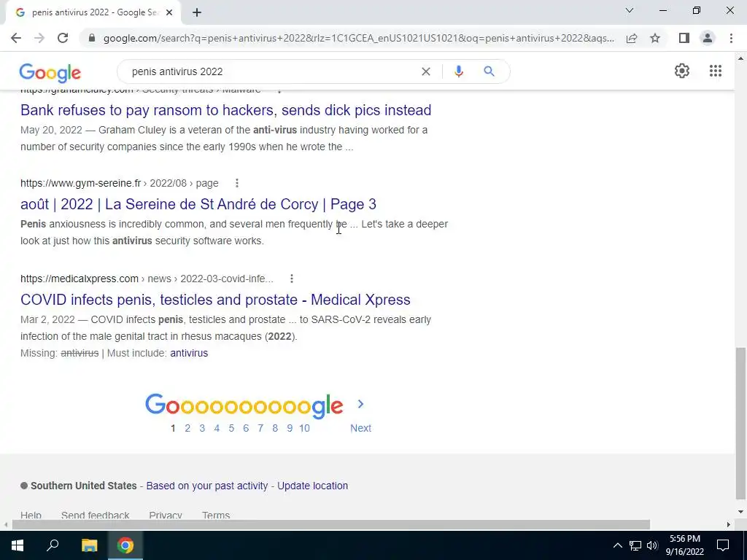Click 'Based on your past activity' link
This screenshot has height=560, width=747.
(206, 486)
